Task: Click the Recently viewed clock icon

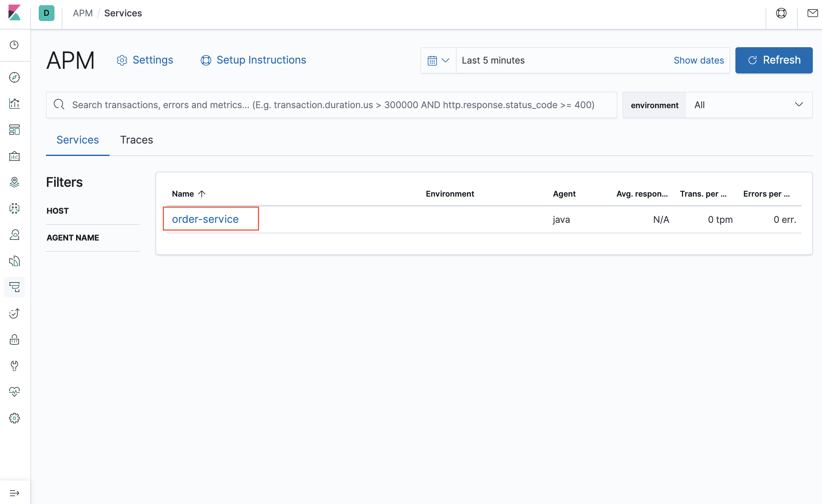Action: (x=14, y=45)
